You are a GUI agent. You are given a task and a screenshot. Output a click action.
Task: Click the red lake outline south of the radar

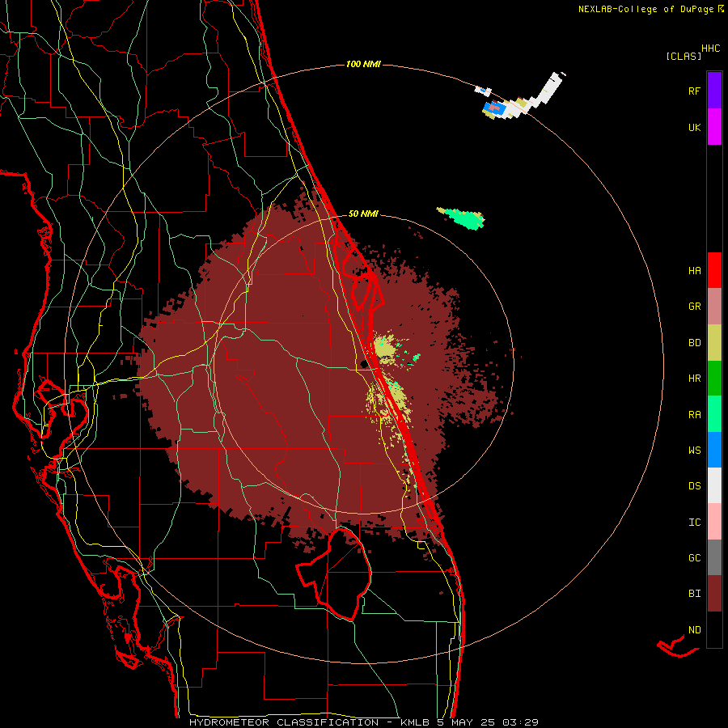pyautogui.click(x=334, y=574)
